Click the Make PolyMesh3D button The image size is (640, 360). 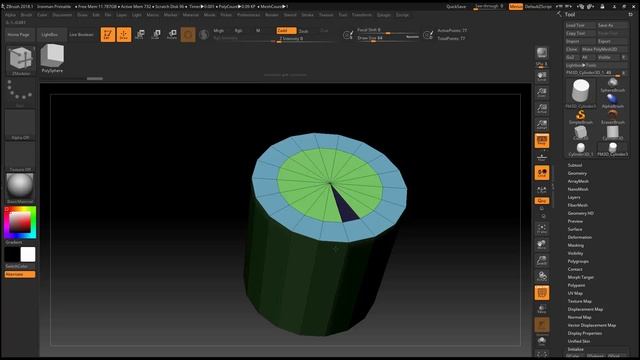pos(604,49)
